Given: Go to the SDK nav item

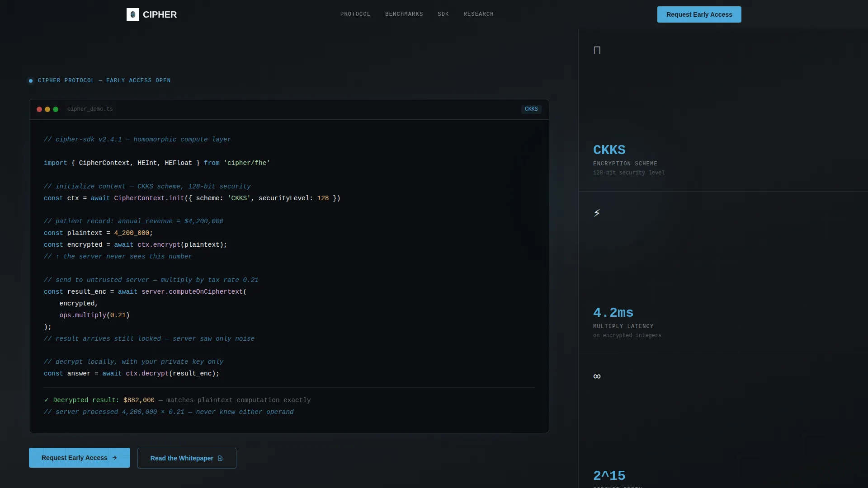Looking at the screenshot, I should [443, 14].
